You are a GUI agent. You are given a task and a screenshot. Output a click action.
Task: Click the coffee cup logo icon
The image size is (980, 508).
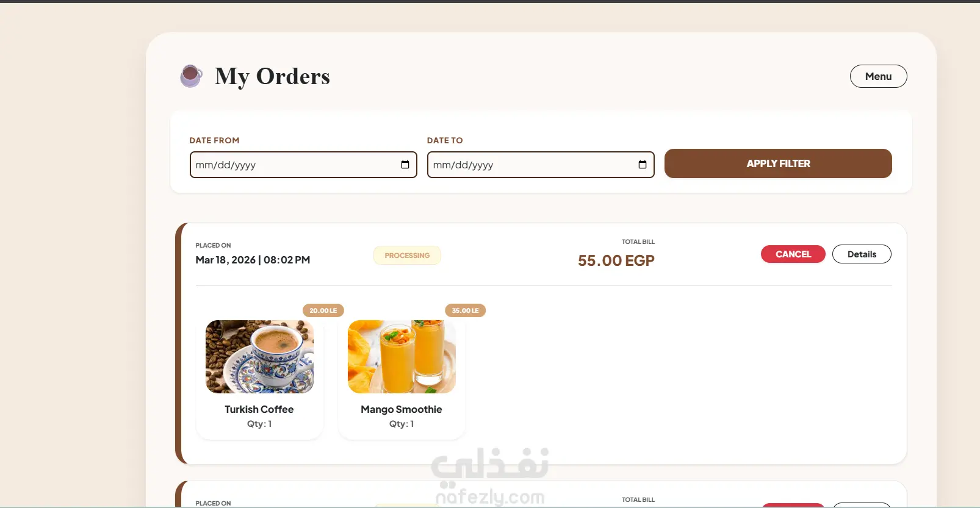point(191,76)
